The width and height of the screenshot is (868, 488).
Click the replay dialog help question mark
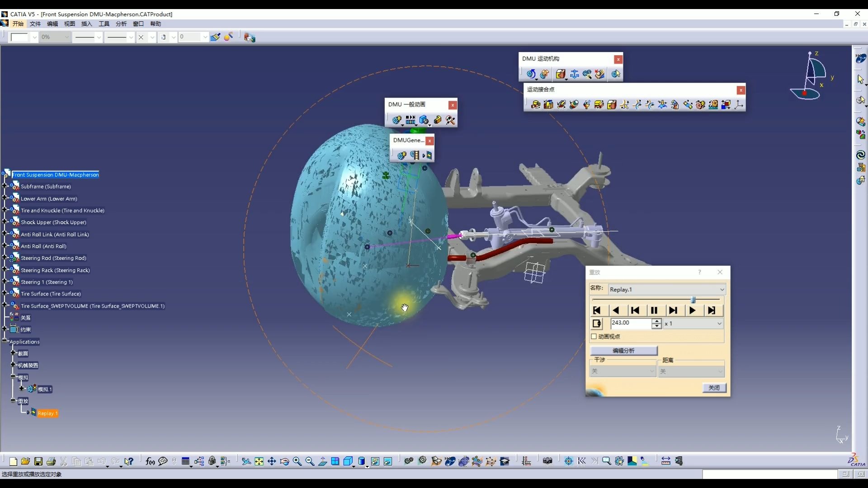[x=699, y=272]
